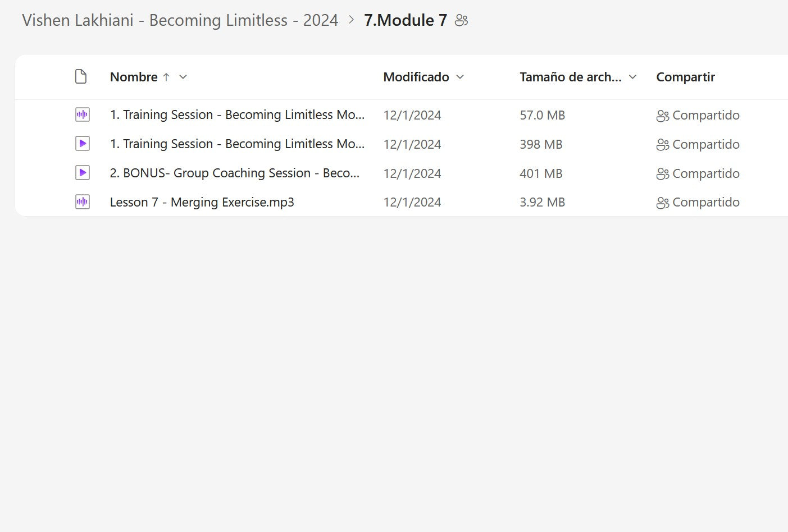Click the sharing icon in the 57.0 MB row

(x=663, y=116)
